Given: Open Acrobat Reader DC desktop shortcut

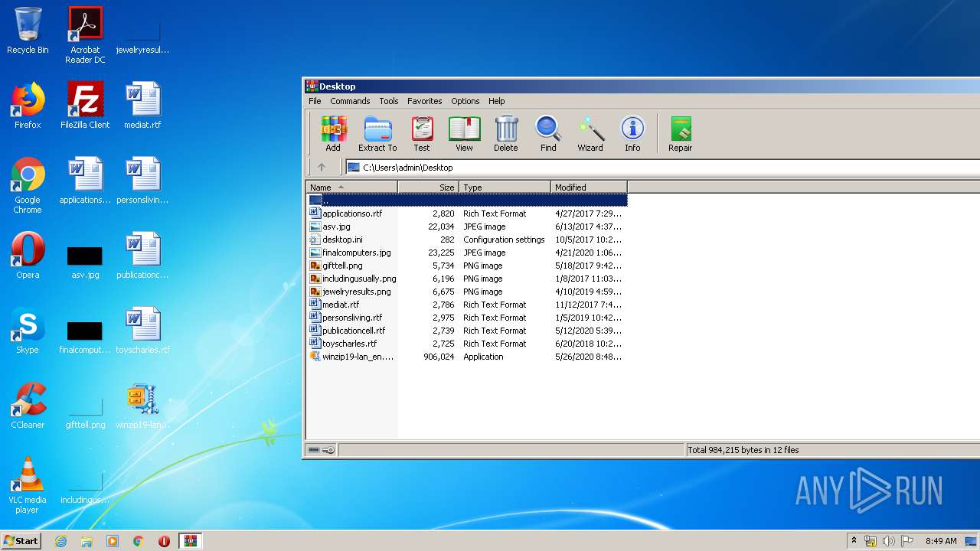Looking at the screenshot, I should [x=85, y=35].
